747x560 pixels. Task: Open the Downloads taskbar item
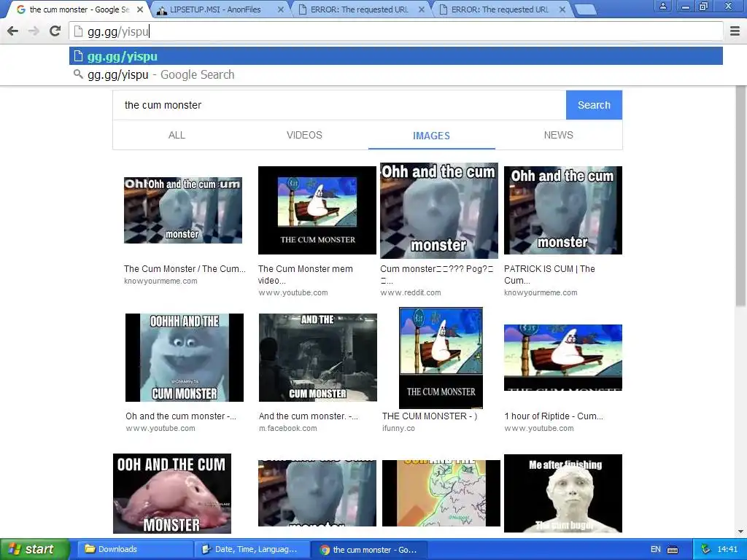[x=135, y=550]
